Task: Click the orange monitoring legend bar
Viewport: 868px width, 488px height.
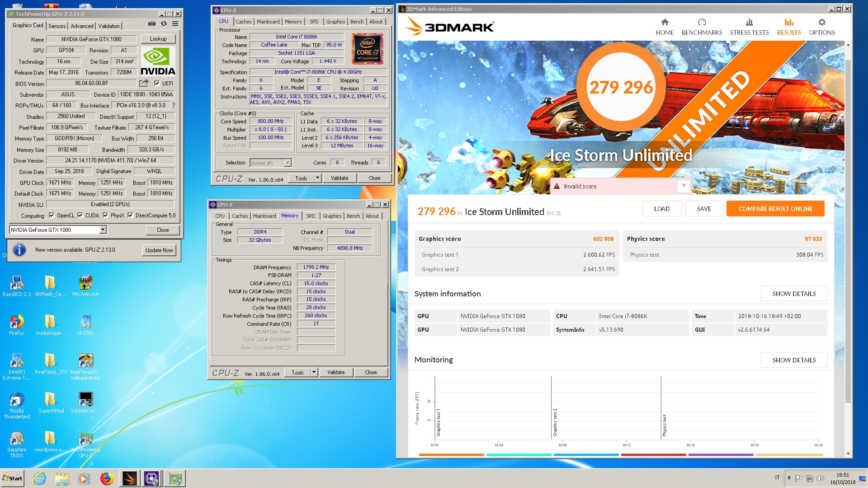Action: click(x=451, y=455)
